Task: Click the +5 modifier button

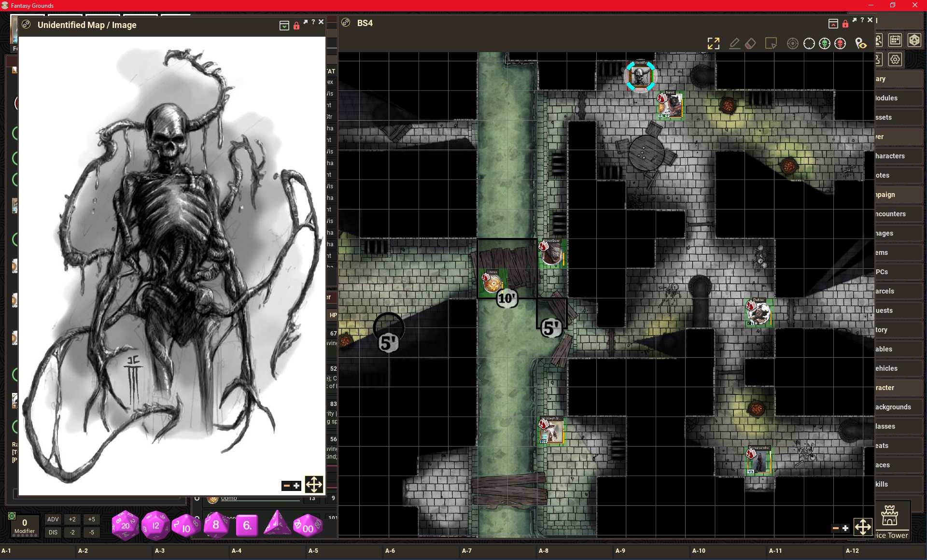Action: tap(92, 519)
